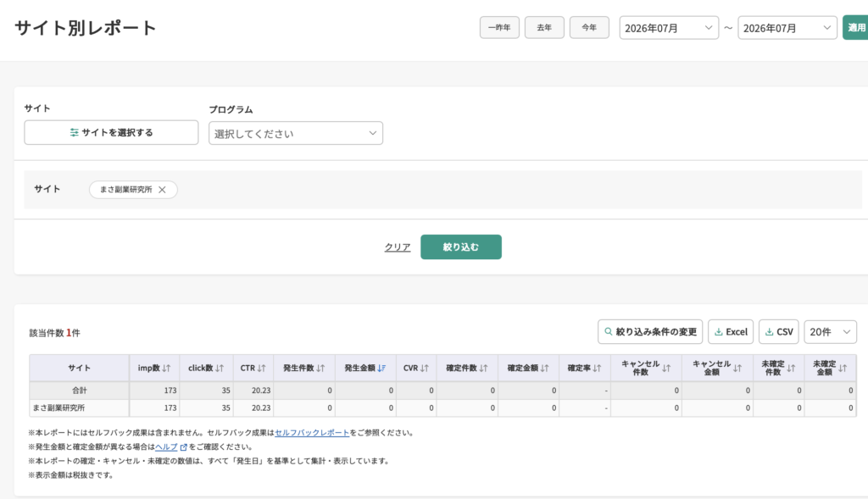
Task: Select the 去年 period button
Action: (x=544, y=28)
